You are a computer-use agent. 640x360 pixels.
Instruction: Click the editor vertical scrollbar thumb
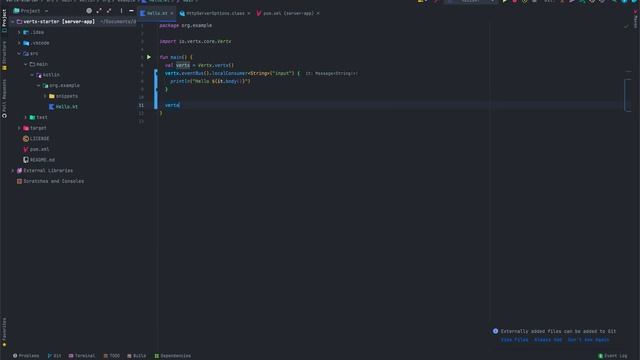(x=627, y=95)
